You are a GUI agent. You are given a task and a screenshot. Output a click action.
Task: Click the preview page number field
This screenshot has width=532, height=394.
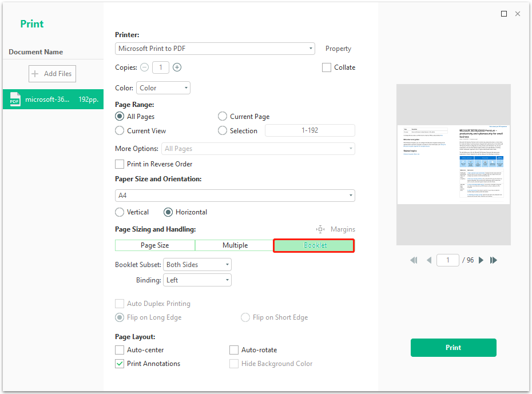point(448,260)
